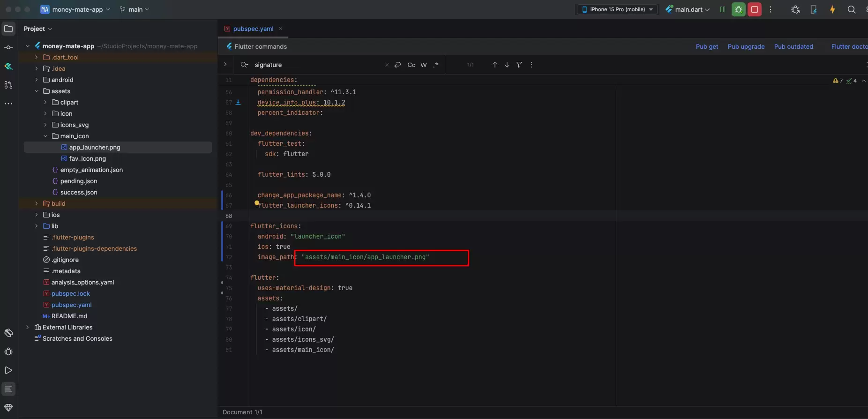Open README.md in project tree

click(69, 316)
